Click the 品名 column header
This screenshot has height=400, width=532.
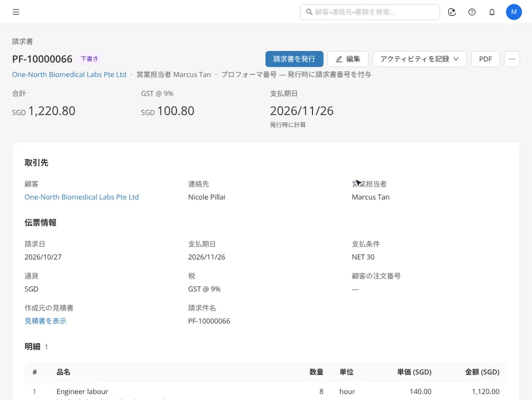(x=63, y=372)
